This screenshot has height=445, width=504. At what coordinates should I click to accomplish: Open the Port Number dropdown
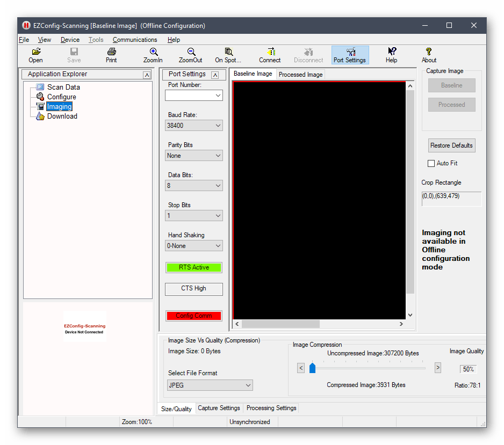pos(194,96)
